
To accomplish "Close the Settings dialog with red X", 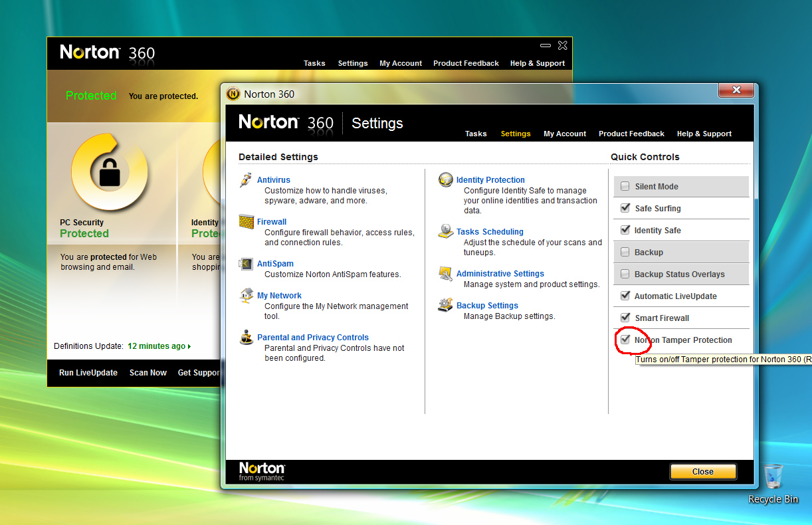I will (736, 90).
